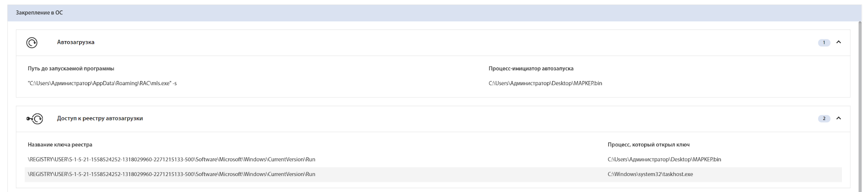Click the registry autorun key icon
The height and width of the screenshot is (192, 868).
[x=35, y=119]
